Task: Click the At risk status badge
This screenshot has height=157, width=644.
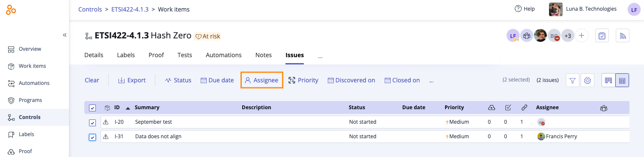Action: [x=208, y=36]
